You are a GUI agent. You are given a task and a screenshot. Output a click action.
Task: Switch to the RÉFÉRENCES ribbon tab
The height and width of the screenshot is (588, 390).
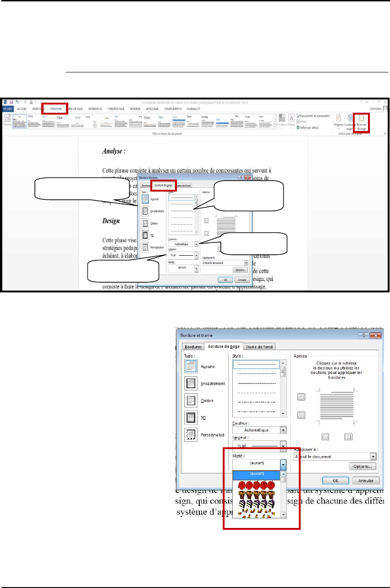(x=95, y=109)
